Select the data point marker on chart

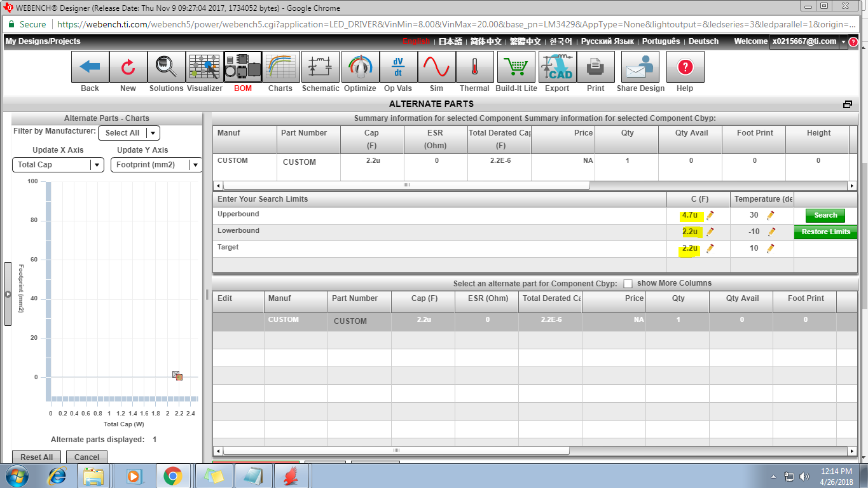179,377
